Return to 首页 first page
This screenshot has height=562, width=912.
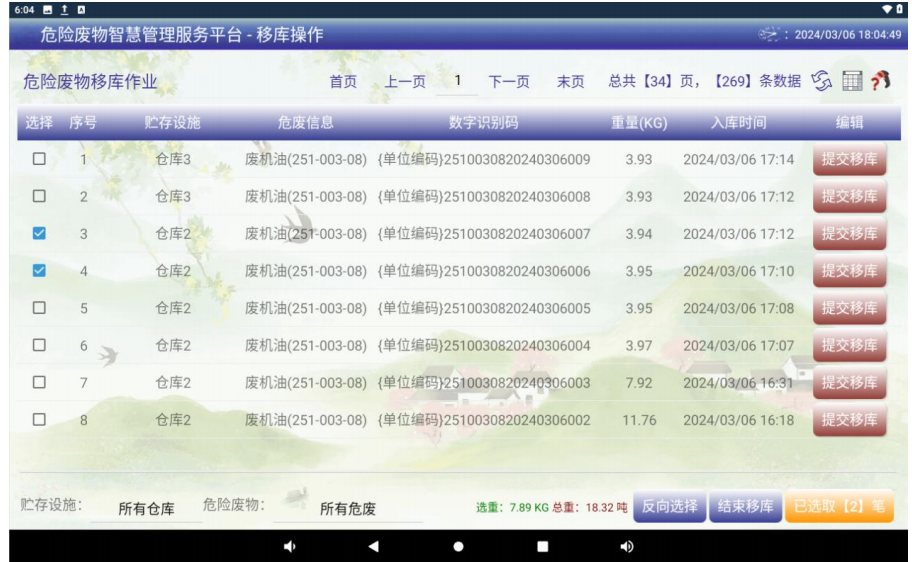pyautogui.click(x=343, y=82)
